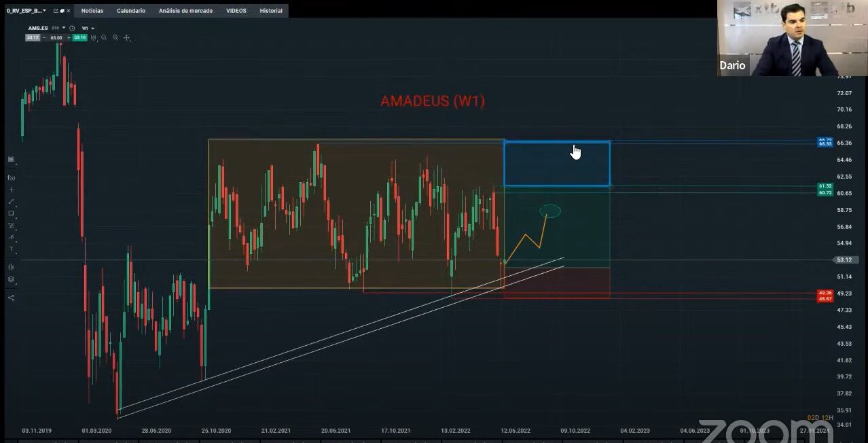Click the 25.10.2020 date on time axis

click(x=217, y=430)
